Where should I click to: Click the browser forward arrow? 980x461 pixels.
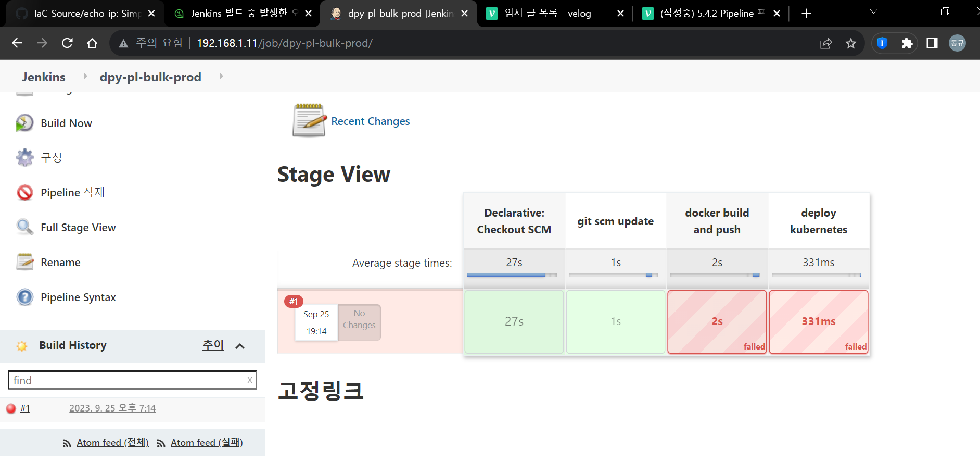42,43
